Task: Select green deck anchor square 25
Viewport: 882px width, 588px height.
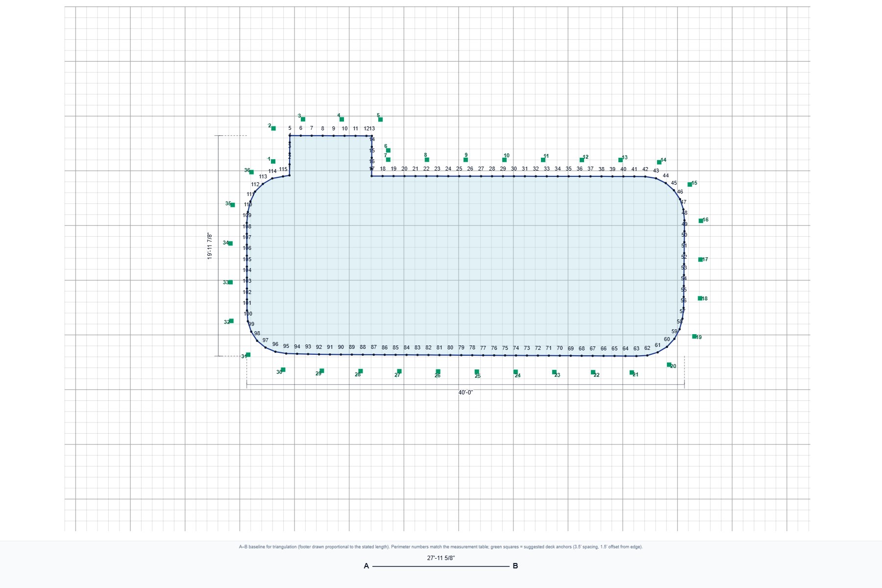Action: (477, 371)
